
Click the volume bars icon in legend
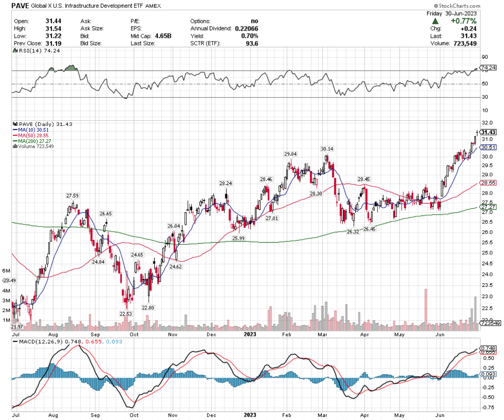click(x=15, y=146)
